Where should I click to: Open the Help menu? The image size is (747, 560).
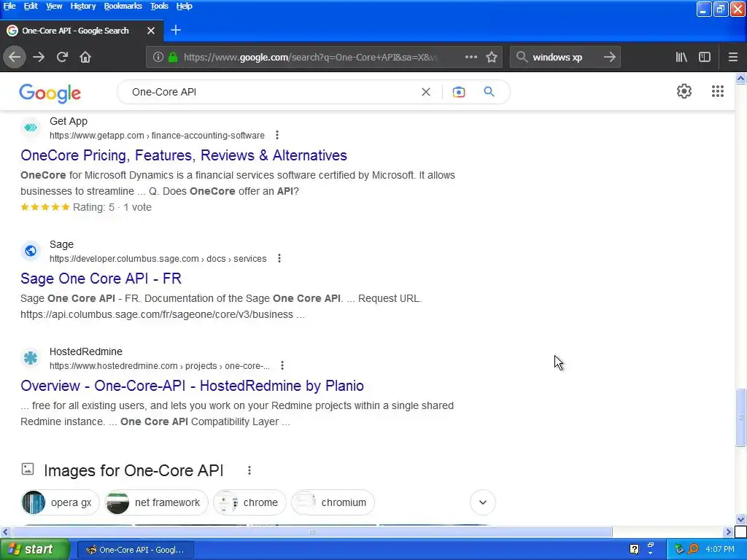coord(184,6)
